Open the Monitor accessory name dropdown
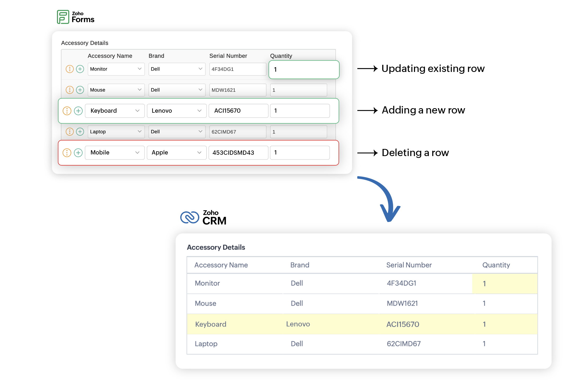 [x=116, y=69]
